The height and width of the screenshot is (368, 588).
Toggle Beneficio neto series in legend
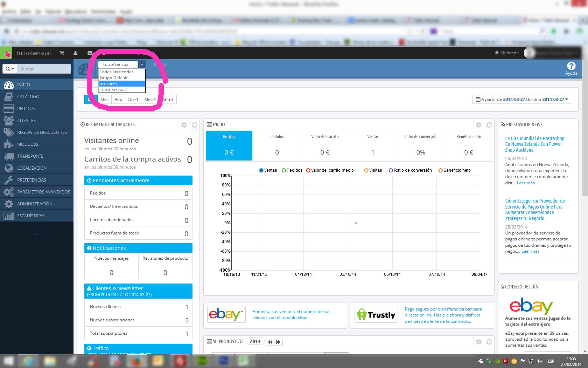click(455, 170)
